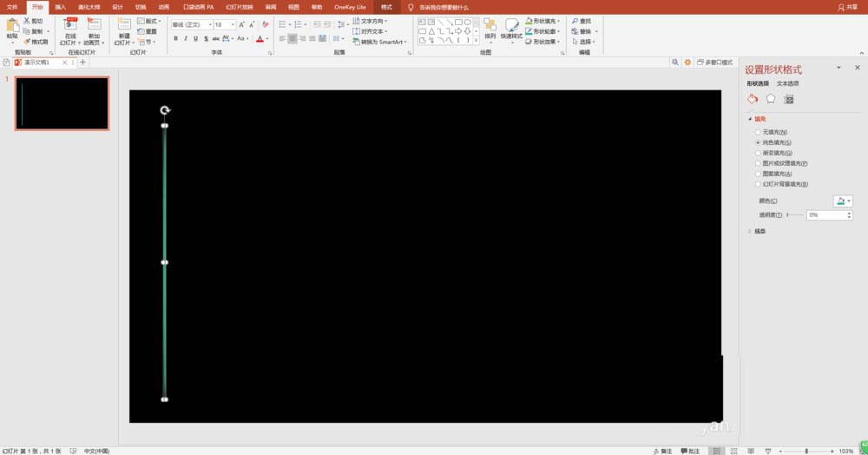
Task: Open Shape Outline (形状轮廓) dropdown
Action: coord(543,31)
